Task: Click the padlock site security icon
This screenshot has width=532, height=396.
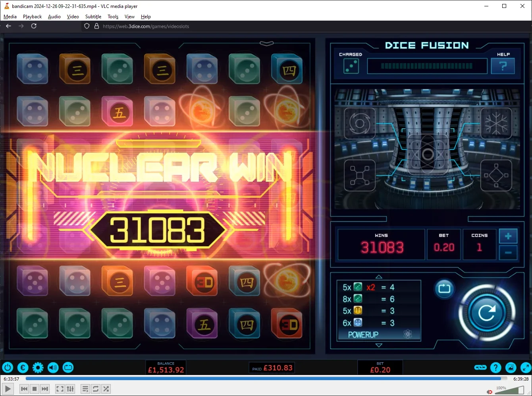Action: pyautogui.click(x=96, y=26)
